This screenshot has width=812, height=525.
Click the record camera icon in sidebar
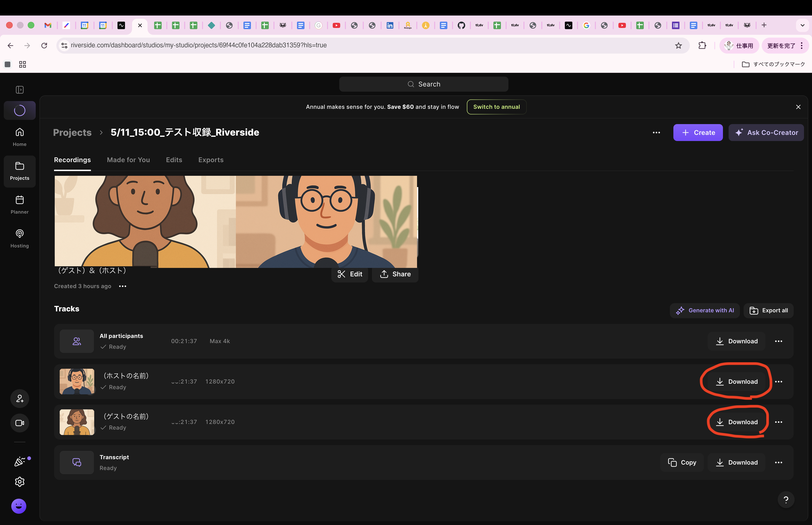click(x=20, y=423)
